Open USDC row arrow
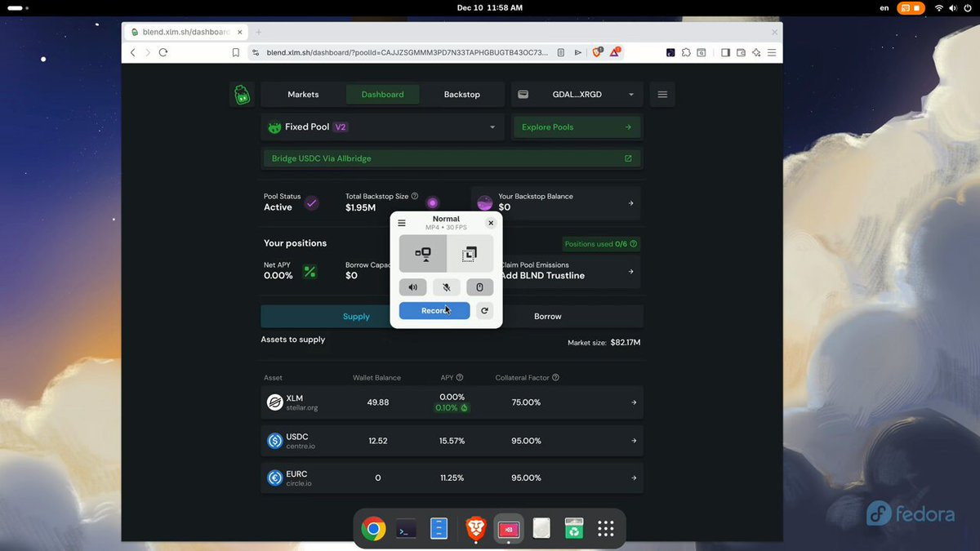Viewport: 980px width, 551px height. [634, 441]
